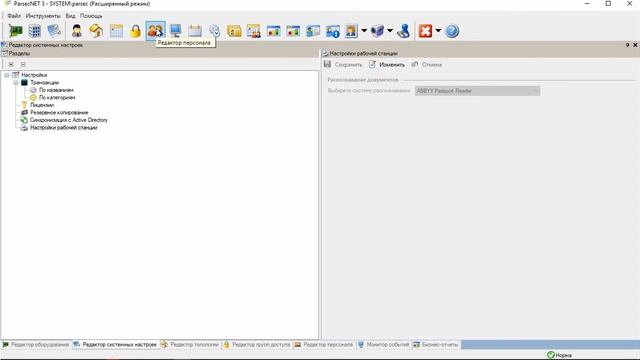640x360 pixels.
Task: Click the expand-all button above the tree
Action: point(11,64)
